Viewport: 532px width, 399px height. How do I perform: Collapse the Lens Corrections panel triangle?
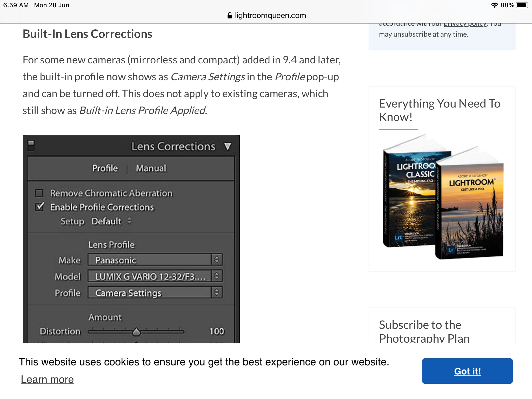coord(228,147)
